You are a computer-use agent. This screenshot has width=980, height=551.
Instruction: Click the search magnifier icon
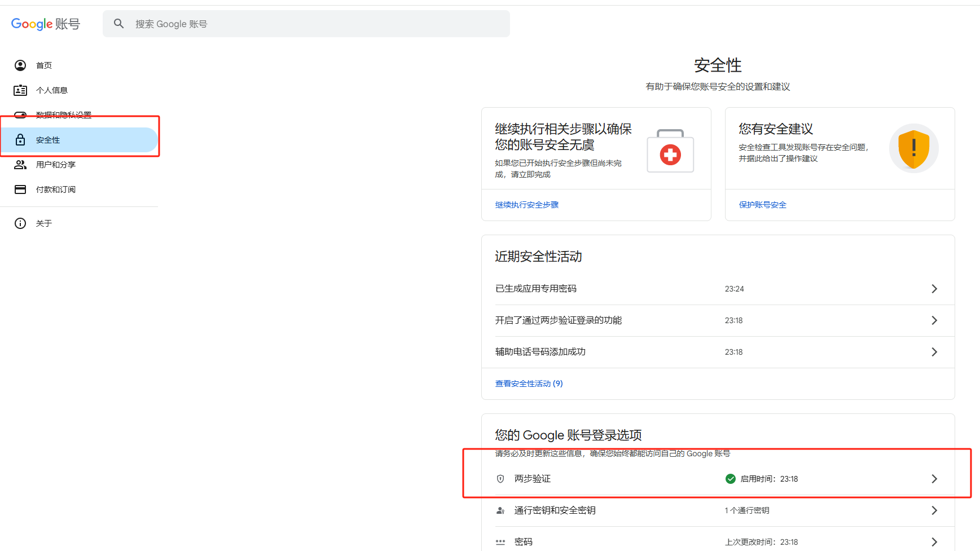click(x=118, y=24)
